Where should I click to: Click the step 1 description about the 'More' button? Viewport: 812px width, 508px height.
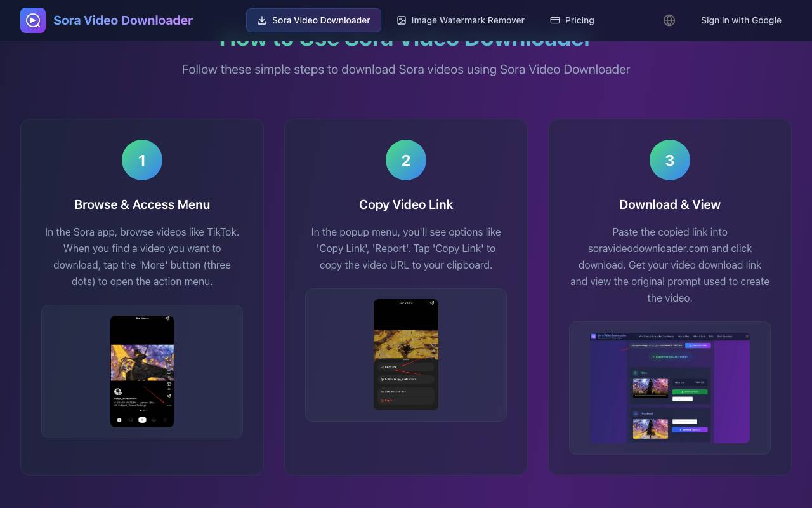click(x=142, y=257)
